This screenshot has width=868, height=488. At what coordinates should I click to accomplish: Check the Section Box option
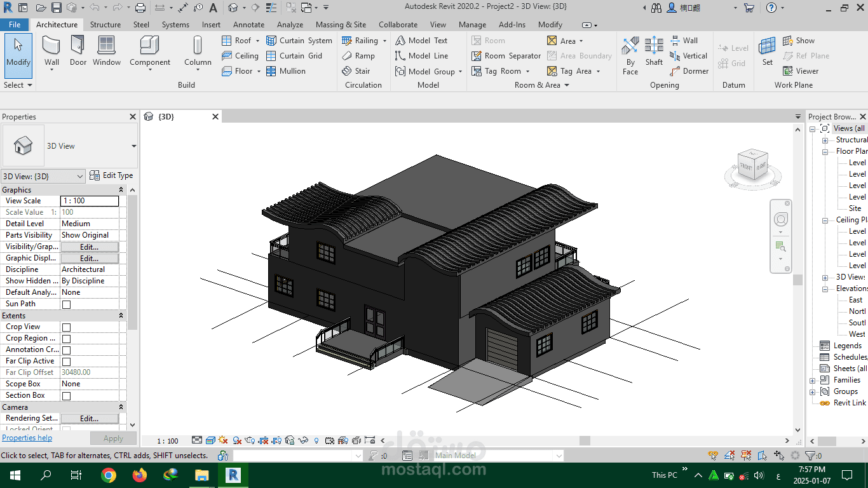pos(66,396)
